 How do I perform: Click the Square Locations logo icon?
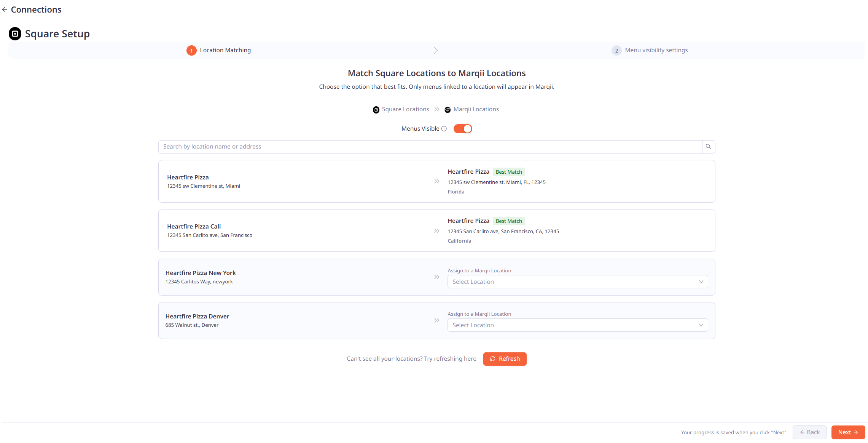point(376,110)
